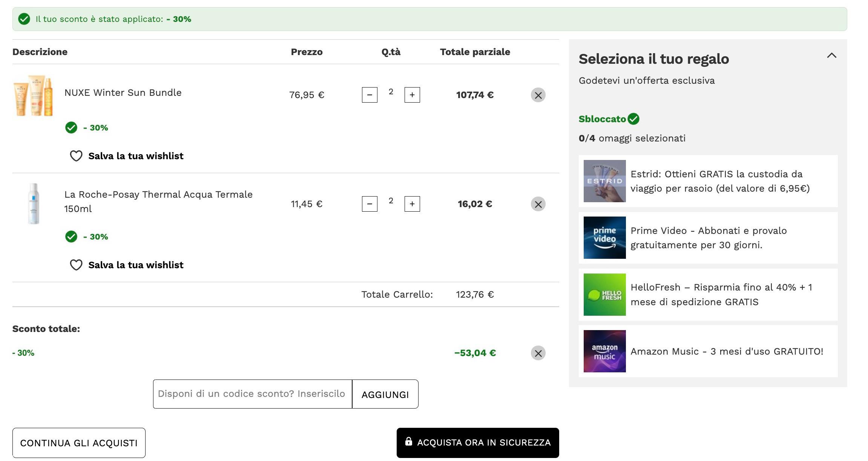Click the Descrizione column header

pyautogui.click(x=40, y=52)
